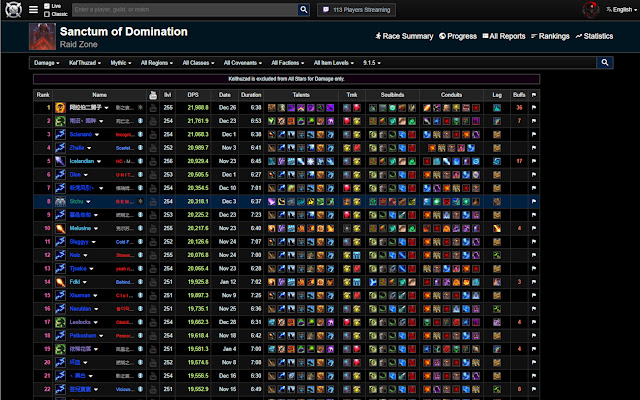
Task: Open the All Classes dropdown
Action: [x=198, y=63]
